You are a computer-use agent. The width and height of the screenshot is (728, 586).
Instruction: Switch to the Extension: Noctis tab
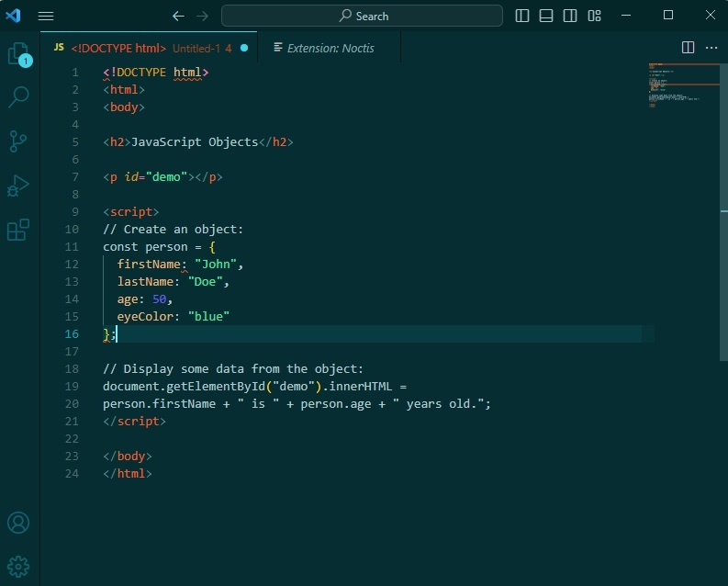pyautogui.click(x=329, y=48)
